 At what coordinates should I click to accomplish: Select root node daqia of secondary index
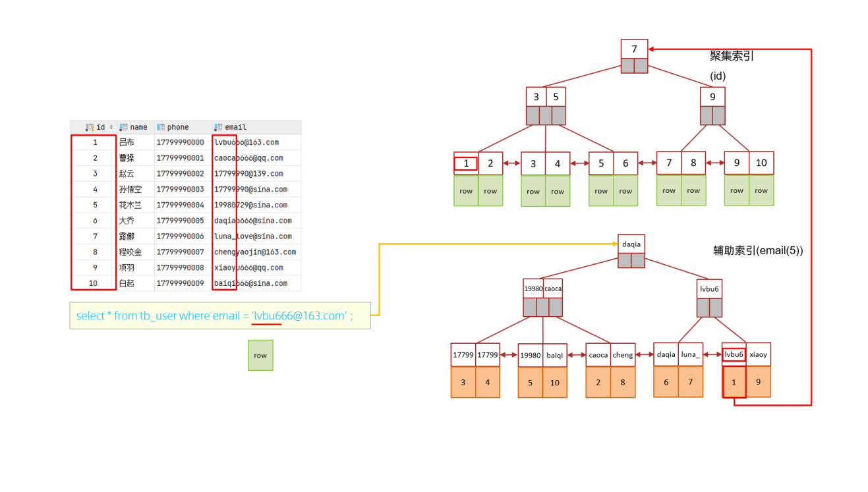click(631, 244)
